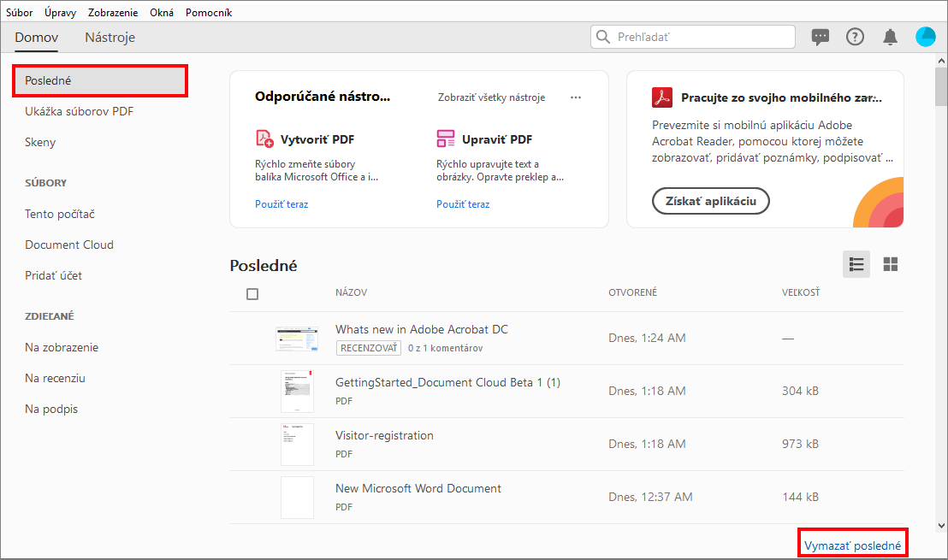Select Document Cloud in sidebar
The width and height of the screenshot is (948, 560).
[x=69, y=245]
